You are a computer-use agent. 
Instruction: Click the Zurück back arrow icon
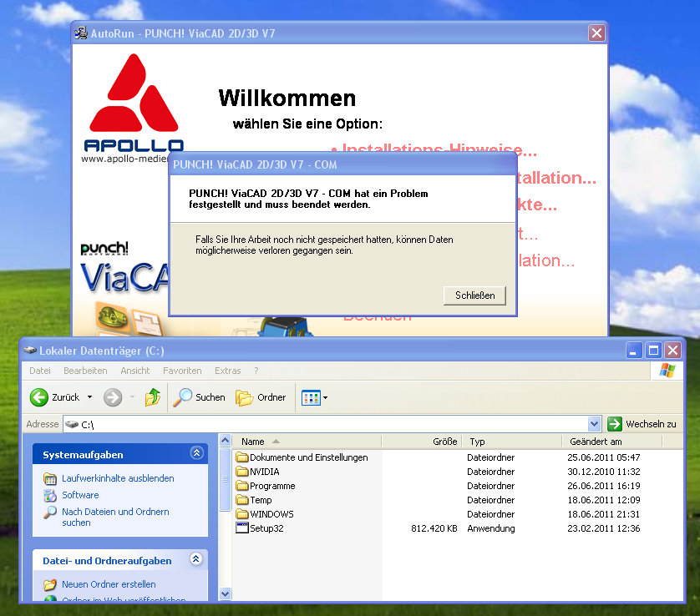click(38, 397)
